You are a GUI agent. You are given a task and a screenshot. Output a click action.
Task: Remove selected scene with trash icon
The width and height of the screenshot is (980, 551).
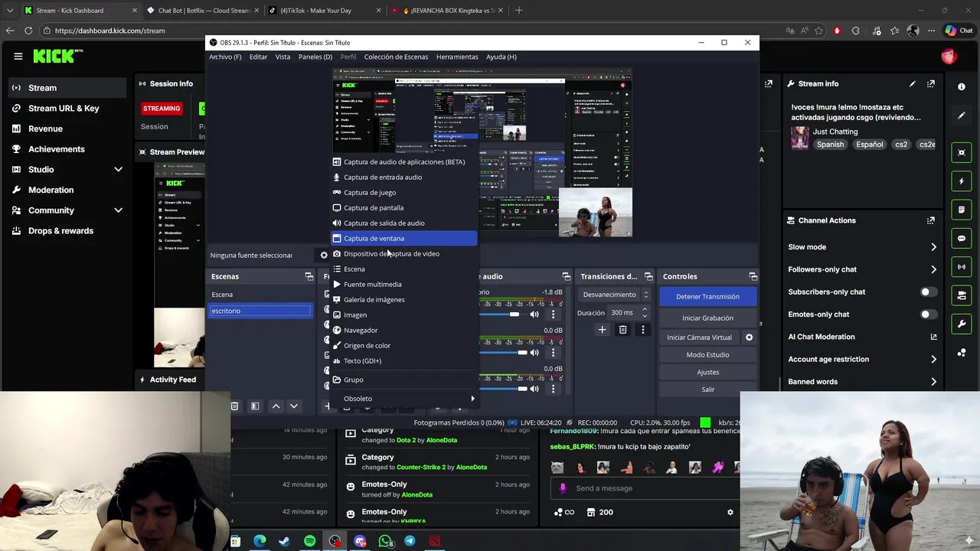click(x=234, y=406)
